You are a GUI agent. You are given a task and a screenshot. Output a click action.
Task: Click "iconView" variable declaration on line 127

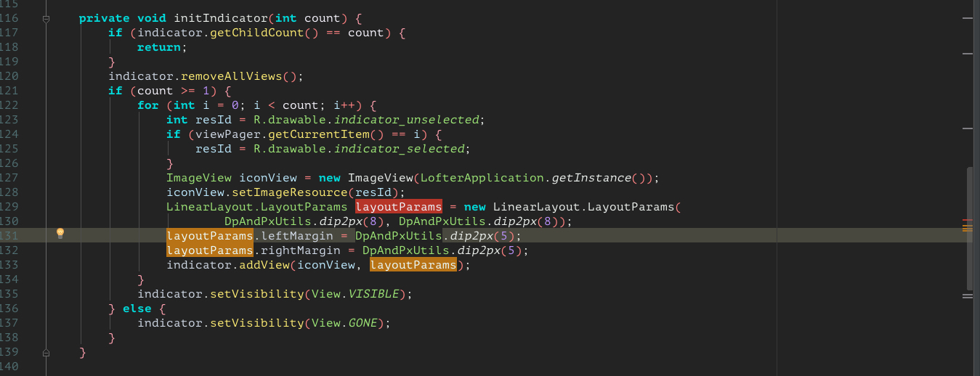point(268,178)
